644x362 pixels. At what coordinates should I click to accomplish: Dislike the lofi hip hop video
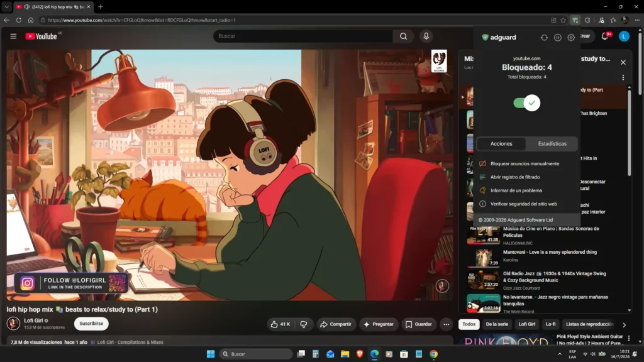pos(304,324)
